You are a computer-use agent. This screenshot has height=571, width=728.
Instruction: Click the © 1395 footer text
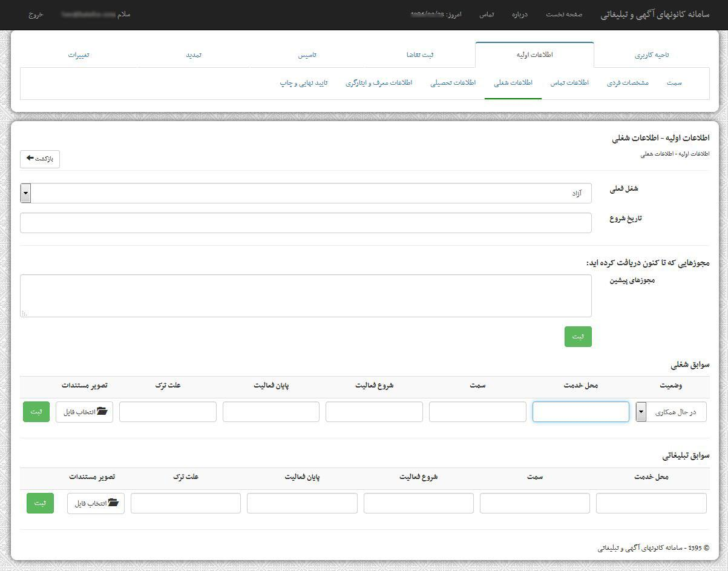click(654, 548)
